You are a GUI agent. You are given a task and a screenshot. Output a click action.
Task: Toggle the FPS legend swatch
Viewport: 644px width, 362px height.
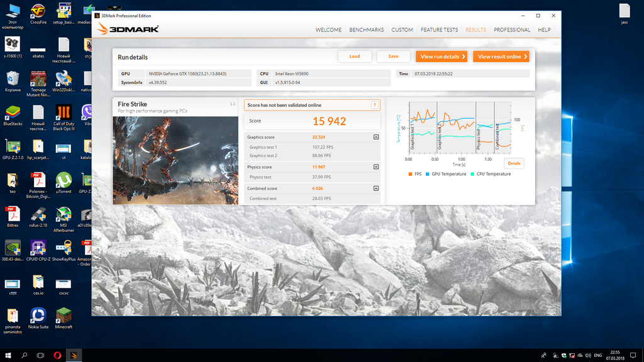410,174
